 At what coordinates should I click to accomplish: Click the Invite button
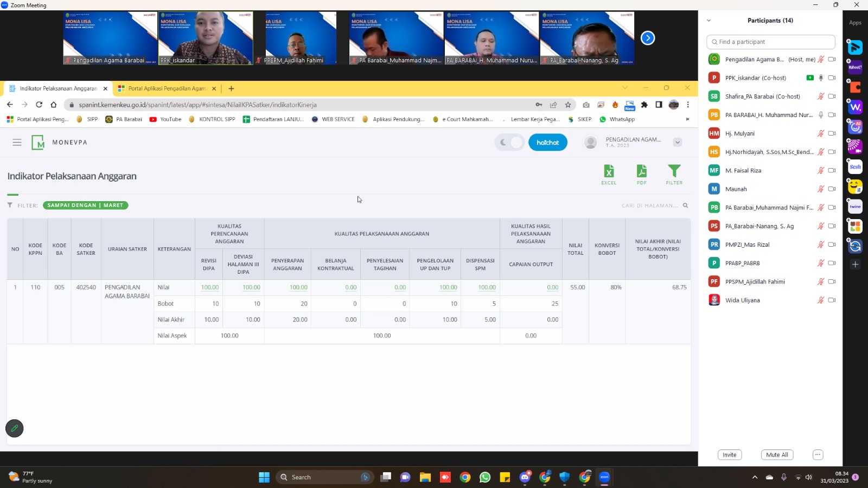click(729, 455)
